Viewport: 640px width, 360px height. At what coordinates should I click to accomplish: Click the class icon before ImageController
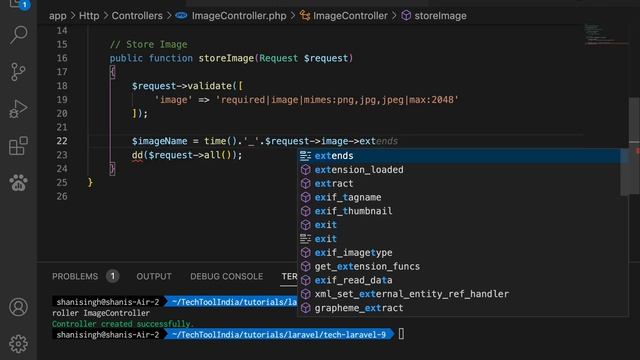(x=305, y=16)
